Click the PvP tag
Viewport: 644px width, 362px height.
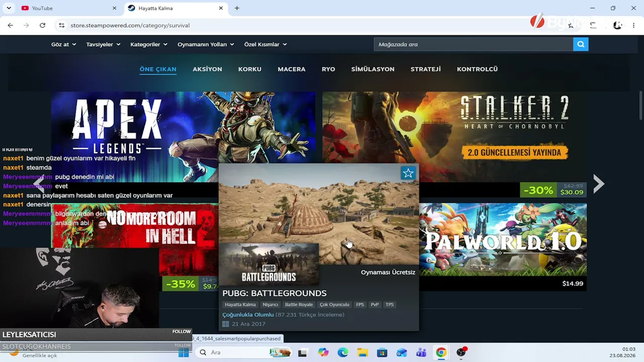tap(375, 305)
